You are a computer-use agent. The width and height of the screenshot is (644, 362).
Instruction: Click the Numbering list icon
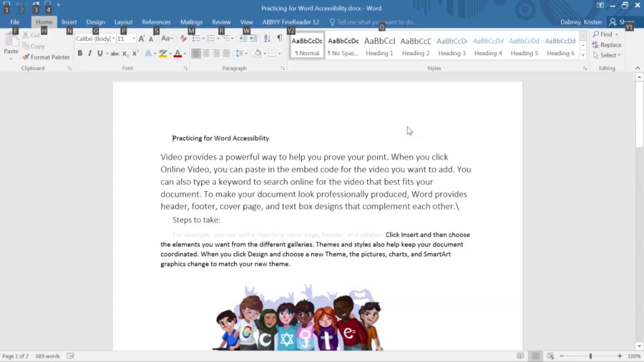[x=211, y=39]
